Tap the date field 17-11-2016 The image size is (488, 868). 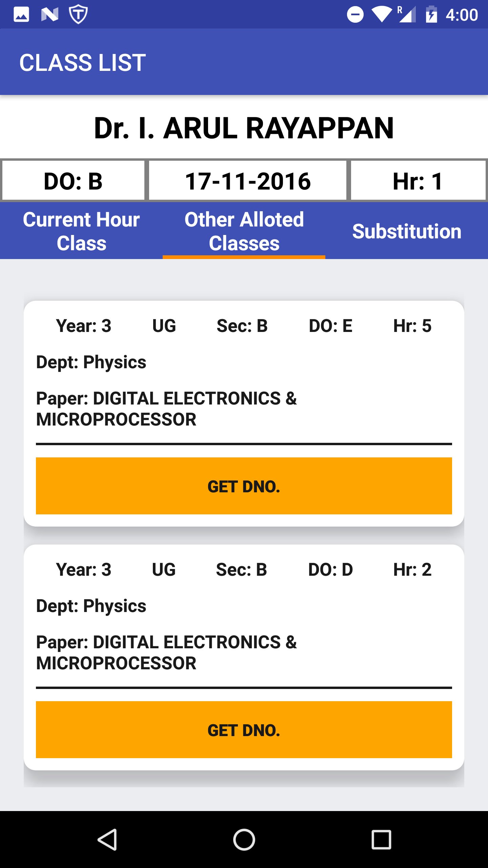pyautogui.click(x=248, y=181)
